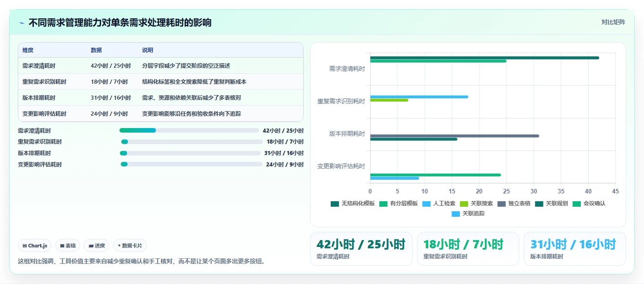Click the 42-hour dark green chart bar
This screenshot has height=284, width=644.
(x=484, y=58)
